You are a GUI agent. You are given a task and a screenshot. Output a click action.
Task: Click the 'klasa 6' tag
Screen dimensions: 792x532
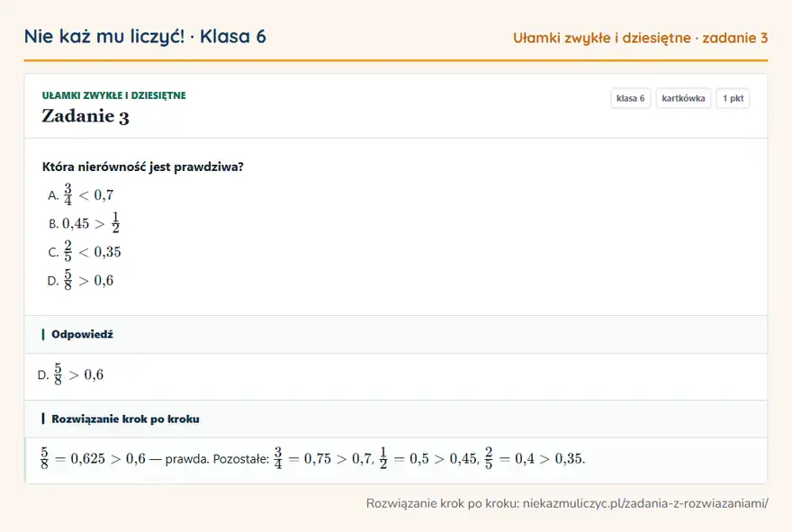(x=630, y=98)
